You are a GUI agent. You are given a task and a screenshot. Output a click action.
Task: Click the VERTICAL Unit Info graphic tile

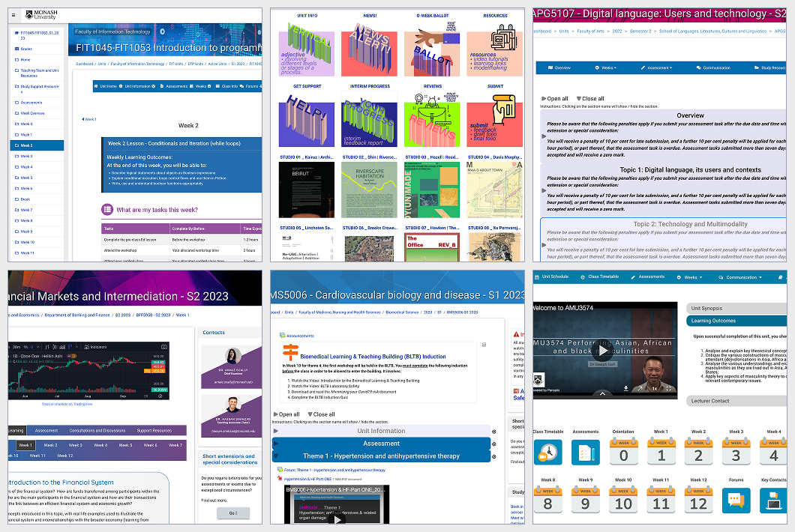pyautogui.click(x=307, y=49)
